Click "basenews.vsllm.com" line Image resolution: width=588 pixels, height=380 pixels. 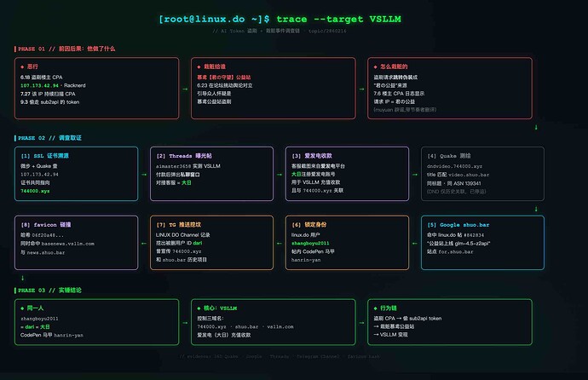pyautogui.click(x=57, y=244)
